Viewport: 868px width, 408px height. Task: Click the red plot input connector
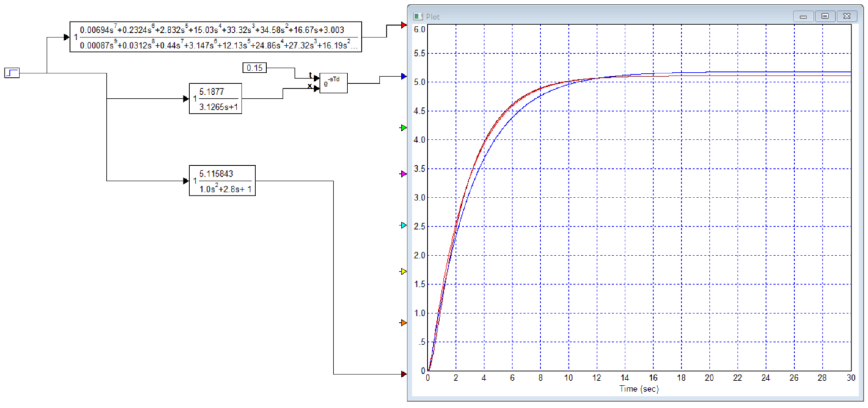pyautogui.click(x=403, y=25)
